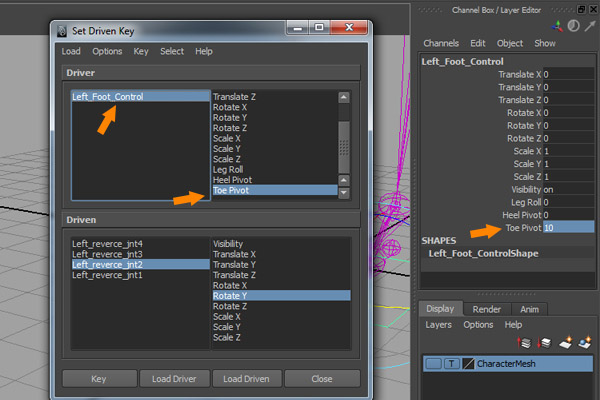Select Left_Foot_Control in the Driver list
Image resolution: width=600 pixels, height=400 pixels.
(140, 96)
